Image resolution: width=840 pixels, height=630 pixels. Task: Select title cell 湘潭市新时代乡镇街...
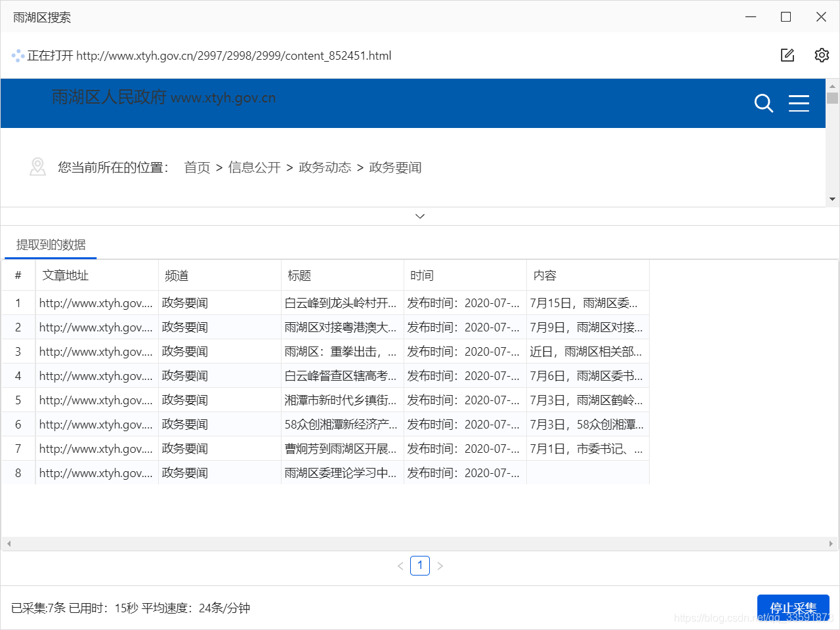(x=342, y=400)
